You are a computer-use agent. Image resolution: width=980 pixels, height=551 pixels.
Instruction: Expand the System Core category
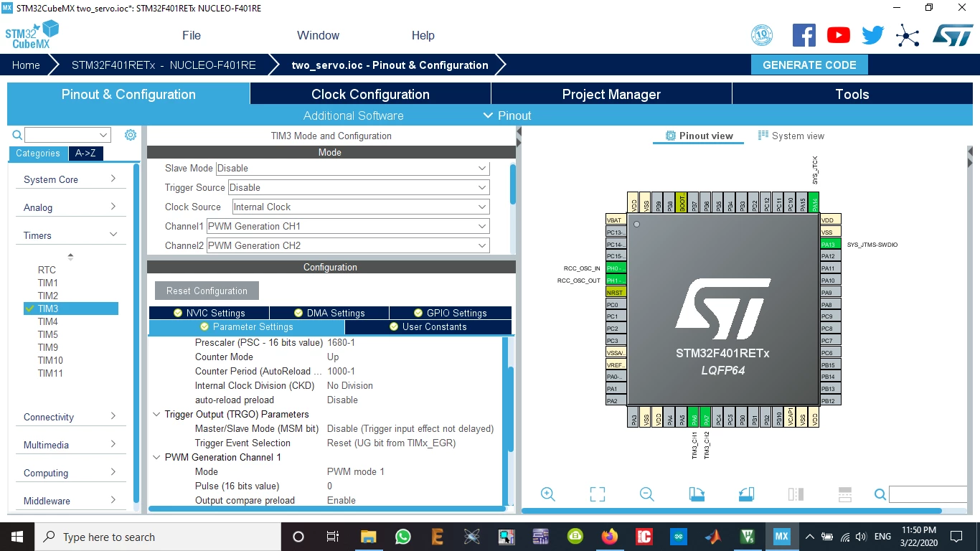tap(70, 179)
